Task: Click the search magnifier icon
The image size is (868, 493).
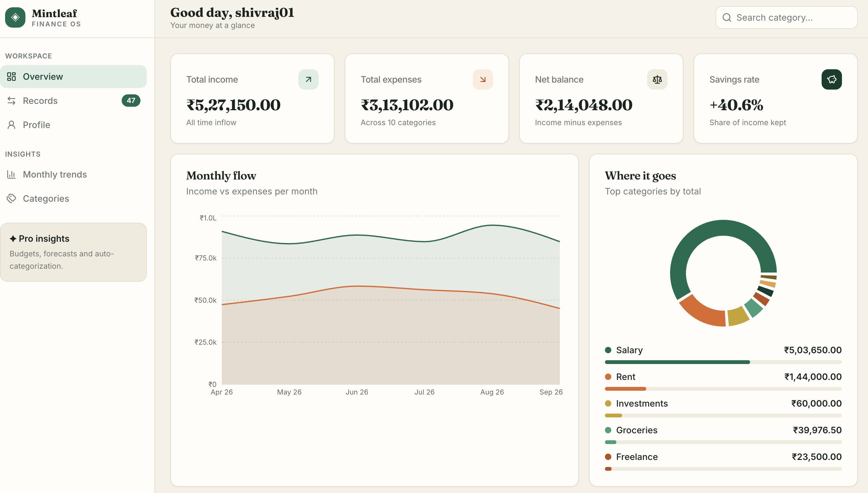Action: (x=727, y=17)
